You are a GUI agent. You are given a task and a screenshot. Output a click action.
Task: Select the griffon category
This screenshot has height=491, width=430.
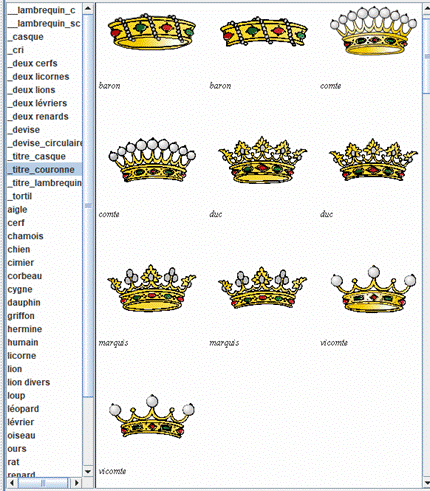21,316
